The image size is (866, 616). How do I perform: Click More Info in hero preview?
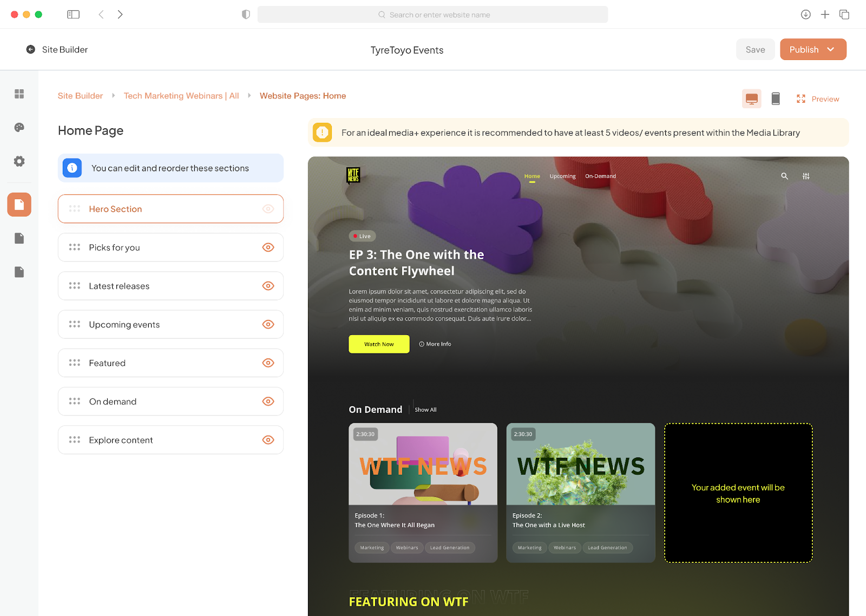pos(435,344)
